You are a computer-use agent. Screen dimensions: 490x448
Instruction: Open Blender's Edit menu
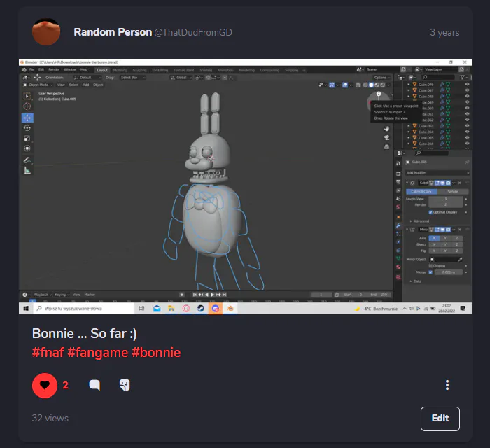(x=41, y=70)
